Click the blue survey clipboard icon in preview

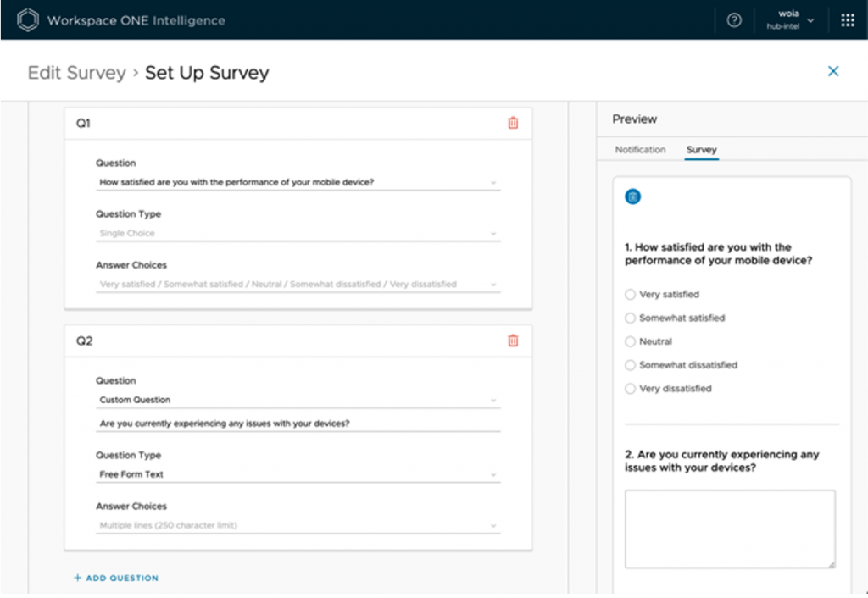pyautogui.click(x=632, y=197)
